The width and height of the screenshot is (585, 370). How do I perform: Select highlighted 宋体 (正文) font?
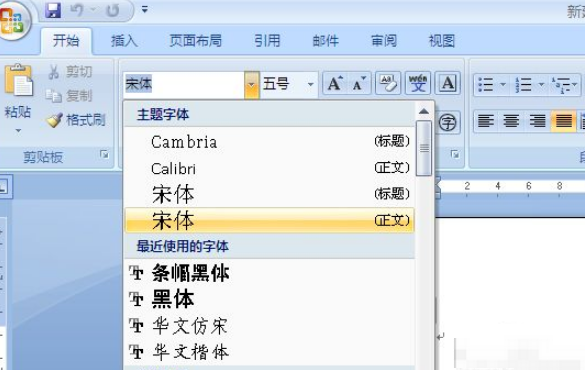coord(269,220)
